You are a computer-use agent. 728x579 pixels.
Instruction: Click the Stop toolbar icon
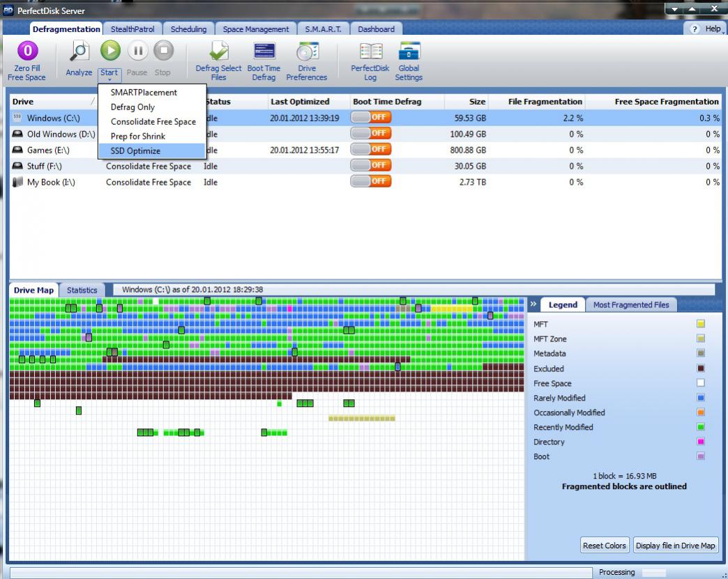pos(163,51)
